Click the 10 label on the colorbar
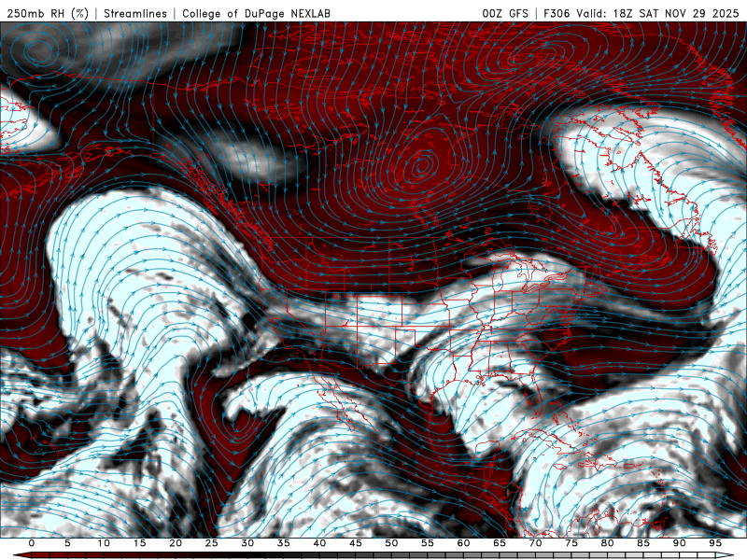 pyautogui.click(x=104, y=543)
